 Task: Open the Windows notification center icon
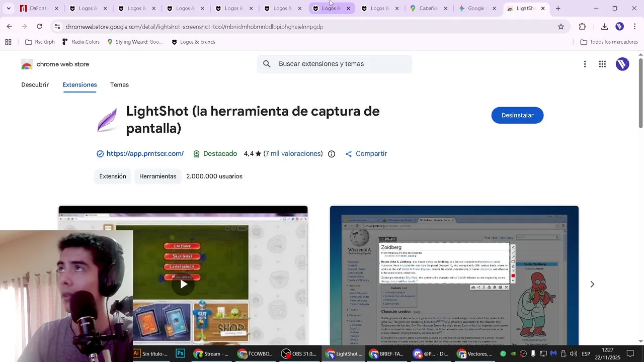click(x=630, y=354)
